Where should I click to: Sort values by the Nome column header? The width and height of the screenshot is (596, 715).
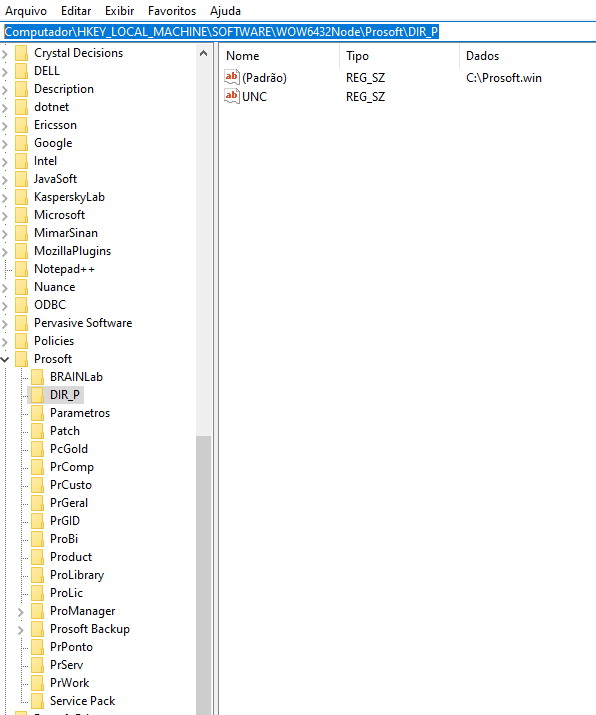pyautogui.click(x=280, y=56)
